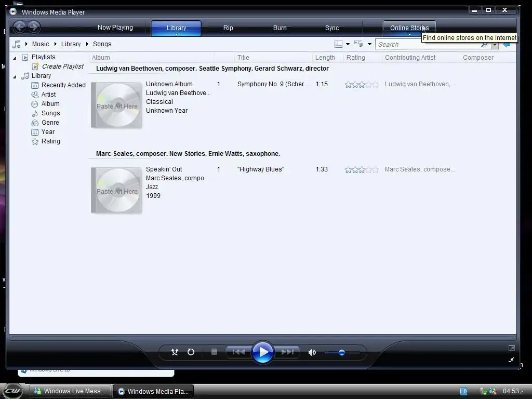Open the Library tab
This screenshot has height=399, width=532.
(176, 27)
